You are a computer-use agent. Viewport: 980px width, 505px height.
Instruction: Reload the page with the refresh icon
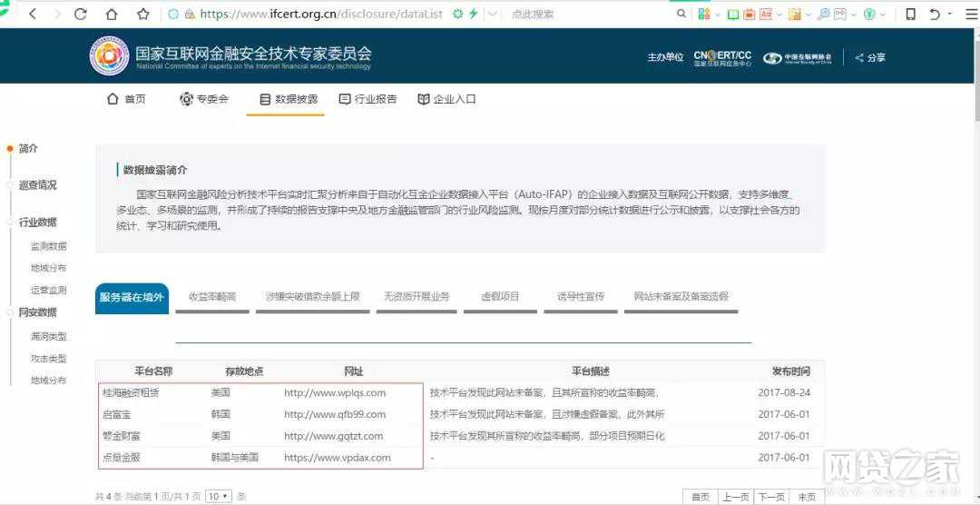pyautogui.click(x=81, y=15)
